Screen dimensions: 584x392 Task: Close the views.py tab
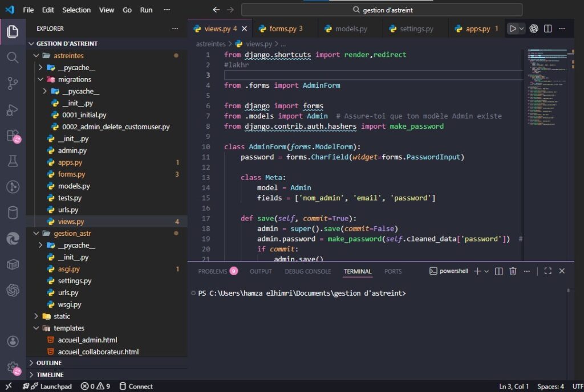click(244, 28)
